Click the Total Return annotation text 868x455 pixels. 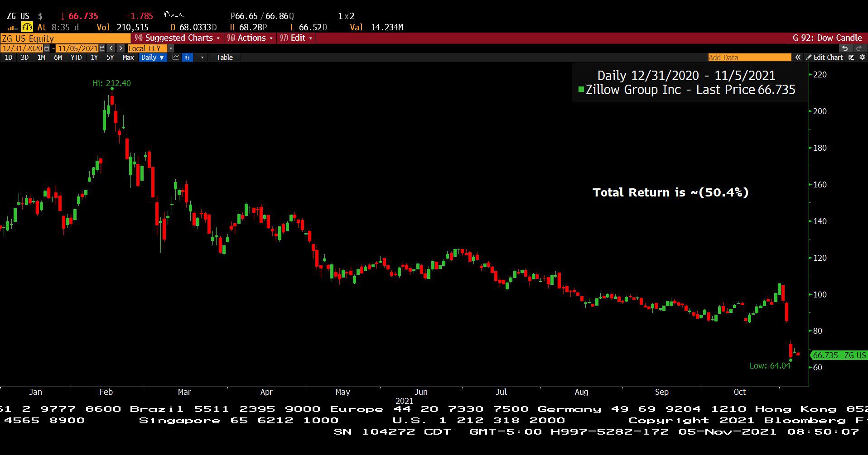(670, 192)
